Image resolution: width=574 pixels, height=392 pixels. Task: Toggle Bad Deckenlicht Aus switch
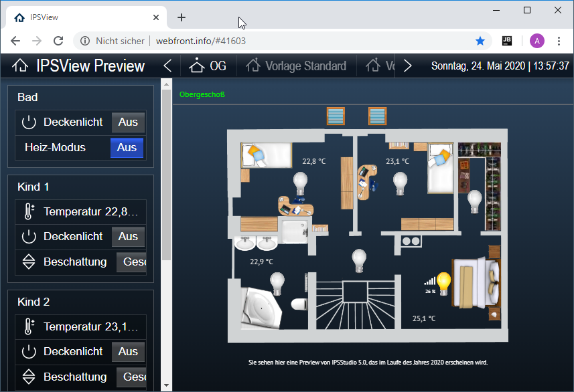click(x=128, y=122)
